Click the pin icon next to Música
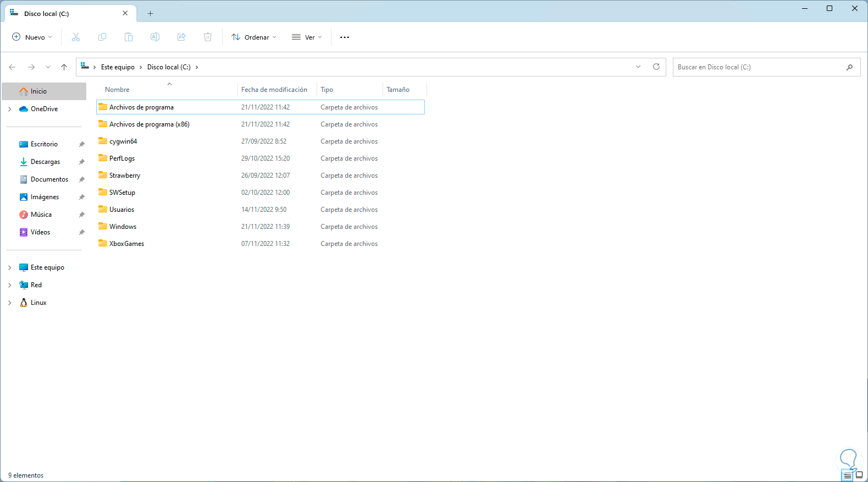 (x=81, y=215)
